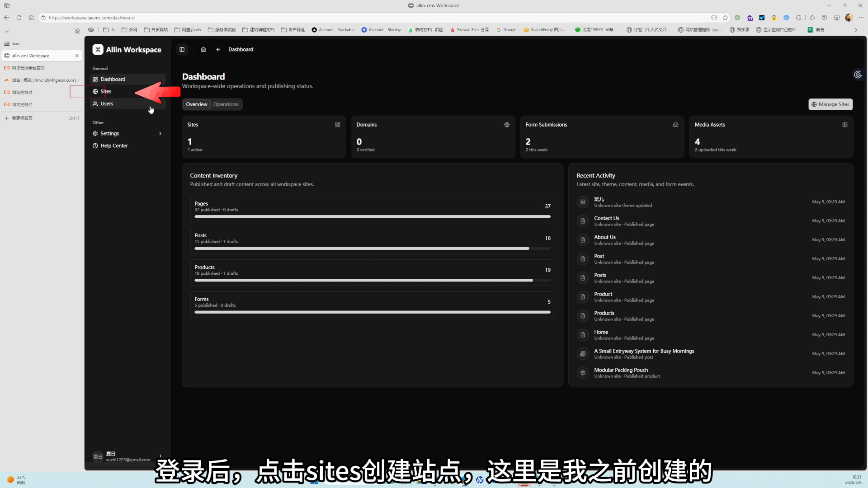Open the Account - Blocksy bookmark

[x=381, y=30]
